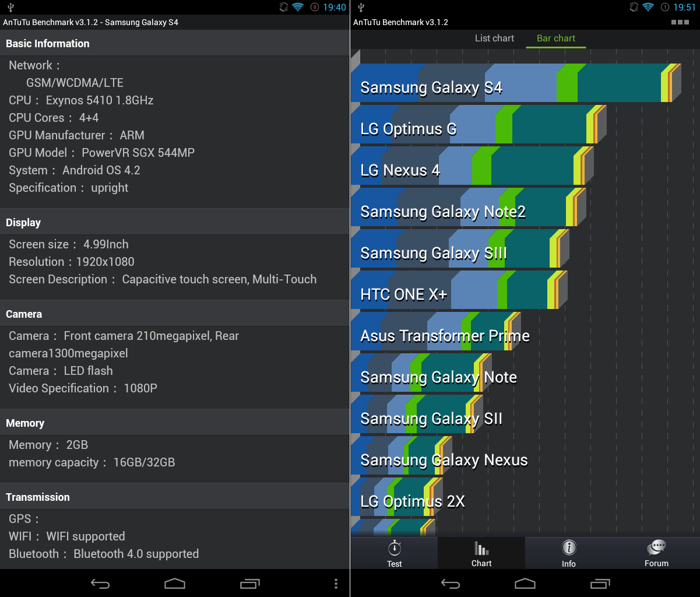Image resolution: width=700 pixels, height=597 pixels.
Task: Tap the back arrow in right screen navigation bar
Action: pyautogui.click(x=451, y=584)
